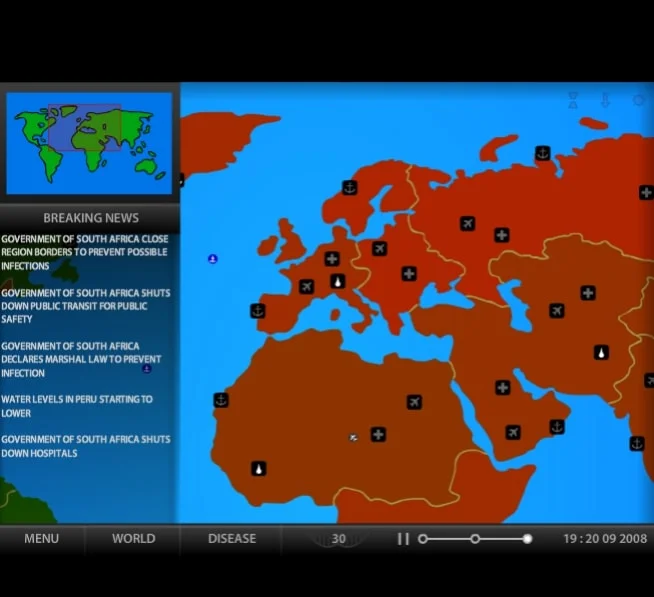The width and height of the screenshot is (654, 597).
Task: Click the seaport anchor icon on the Arabian Peninsula's eastern coast
Action: [557, 427]
